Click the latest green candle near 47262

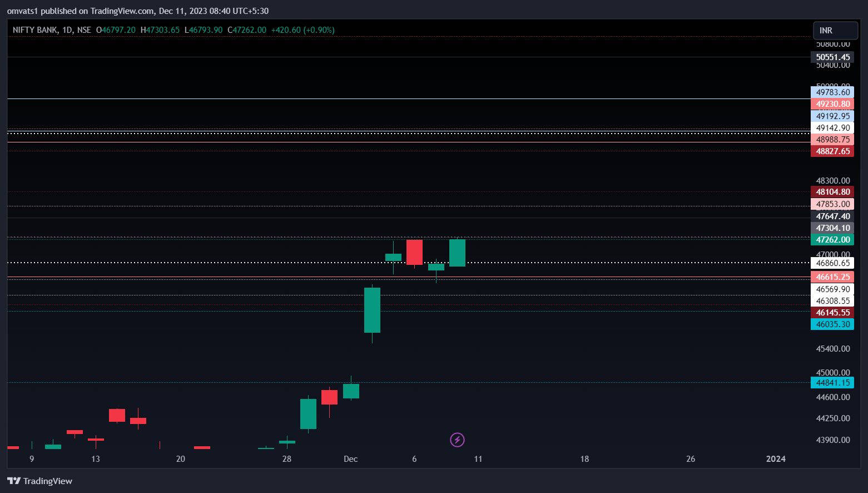(x=457, y=253)
